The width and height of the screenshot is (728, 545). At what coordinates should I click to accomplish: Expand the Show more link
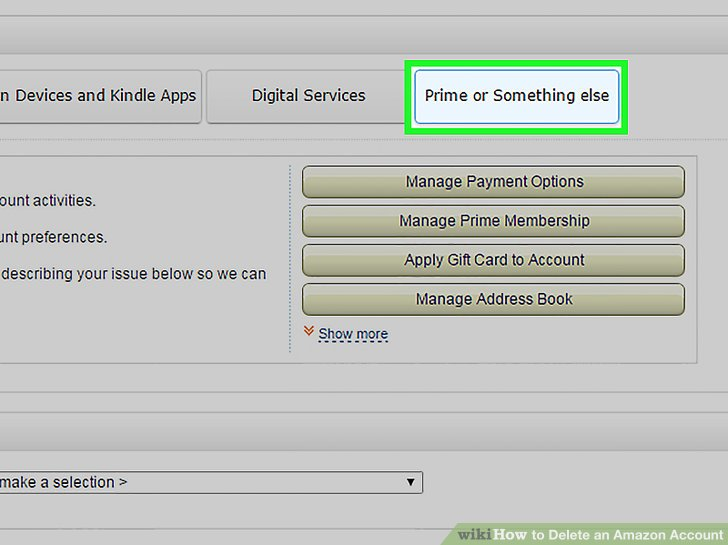click(353, 334)
